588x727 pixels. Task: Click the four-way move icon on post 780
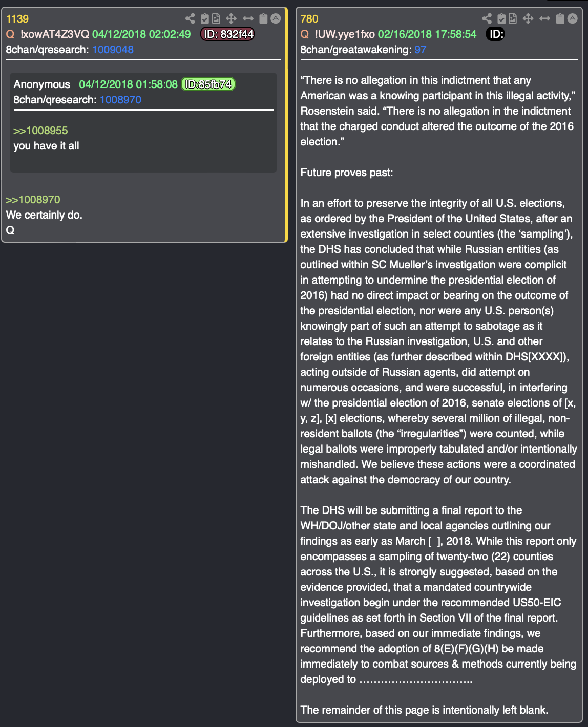click(528, 19)
